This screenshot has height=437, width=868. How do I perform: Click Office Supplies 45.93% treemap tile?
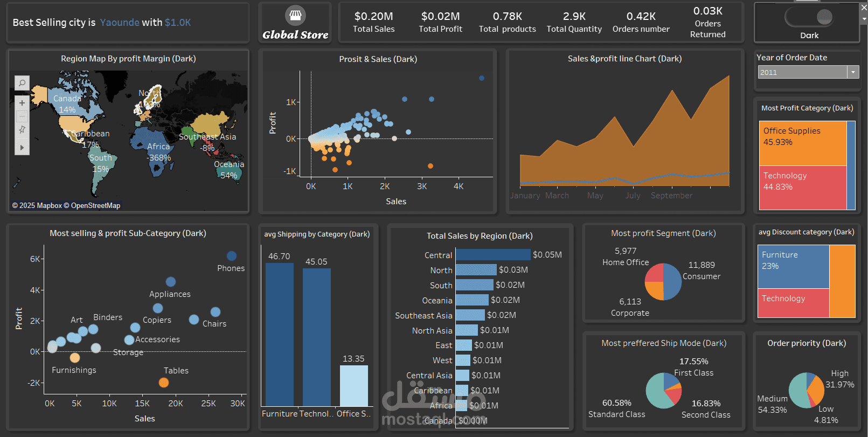tap(803, 143)
